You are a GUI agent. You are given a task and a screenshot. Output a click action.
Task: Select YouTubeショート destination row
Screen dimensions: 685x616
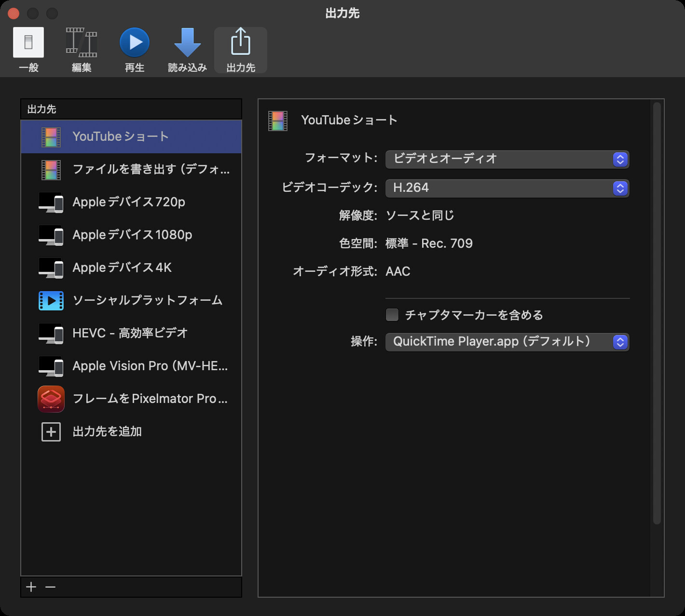(131, 137)
